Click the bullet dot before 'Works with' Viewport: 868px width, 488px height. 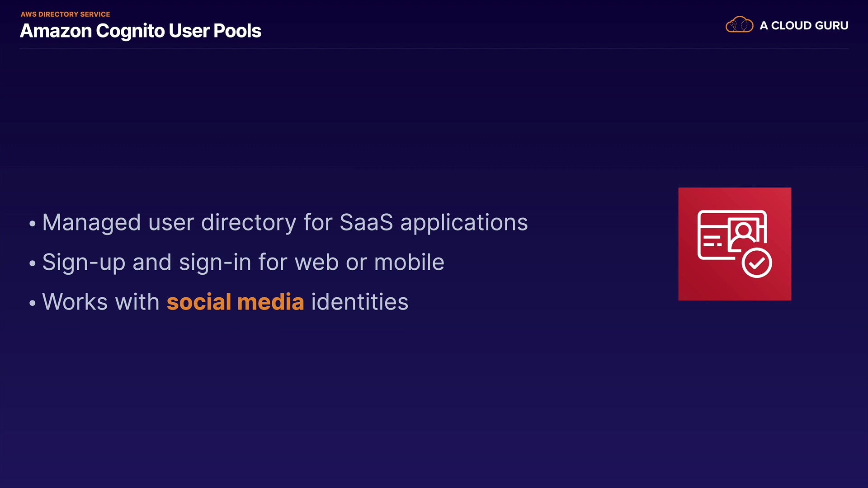tap(32, 303)
